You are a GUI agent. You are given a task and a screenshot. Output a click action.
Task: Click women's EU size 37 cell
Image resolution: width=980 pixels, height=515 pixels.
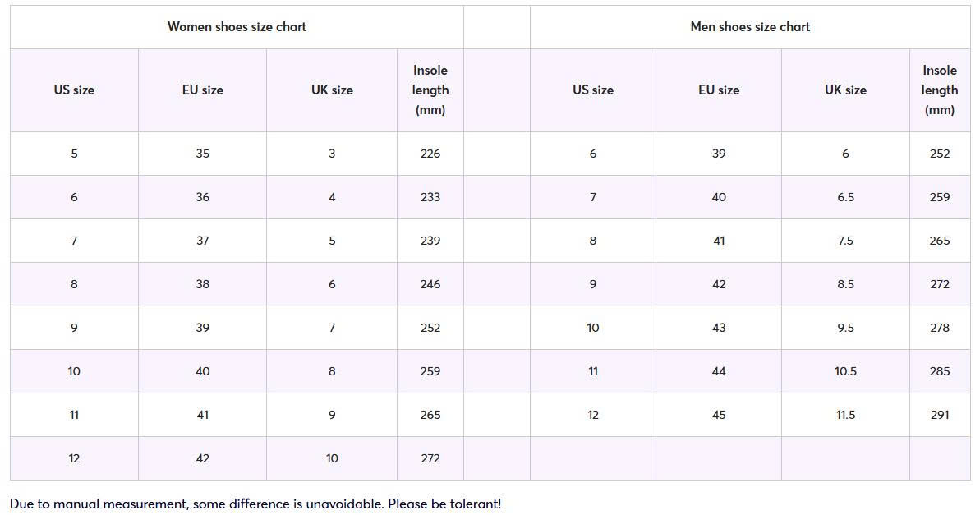(x=203, y=241)
